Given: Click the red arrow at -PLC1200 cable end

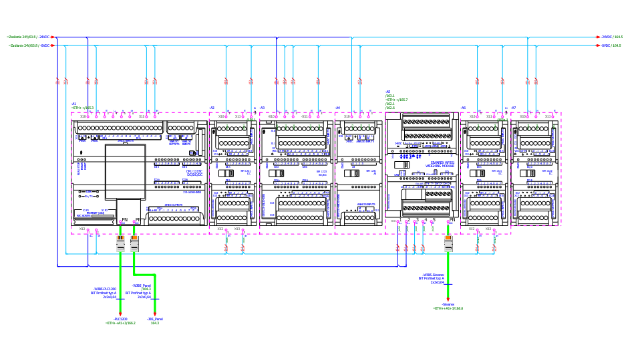Looking at the screenshot, I should tap(120, 316).
